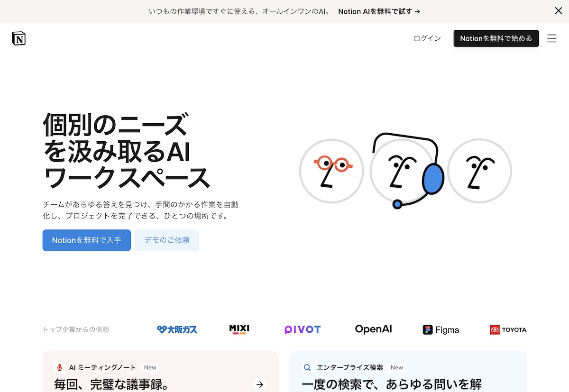
Task: Open the ログイン link
Action: 427,38
